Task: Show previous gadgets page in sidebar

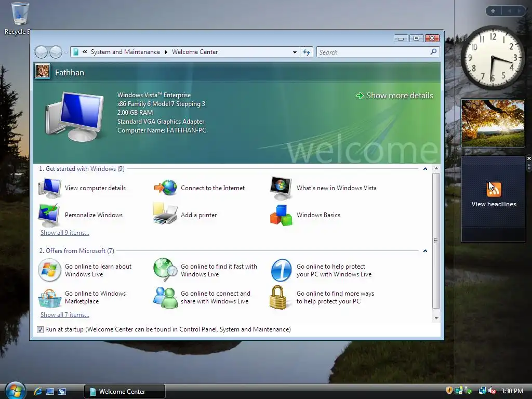Action: tap(509, 11)
